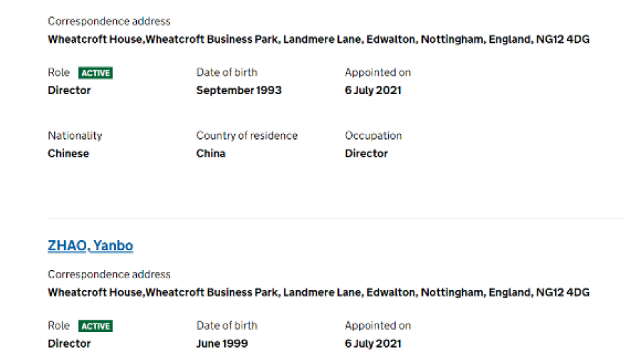Click the ACTIVE badge above September 1993 row

[x=95, y=73]
